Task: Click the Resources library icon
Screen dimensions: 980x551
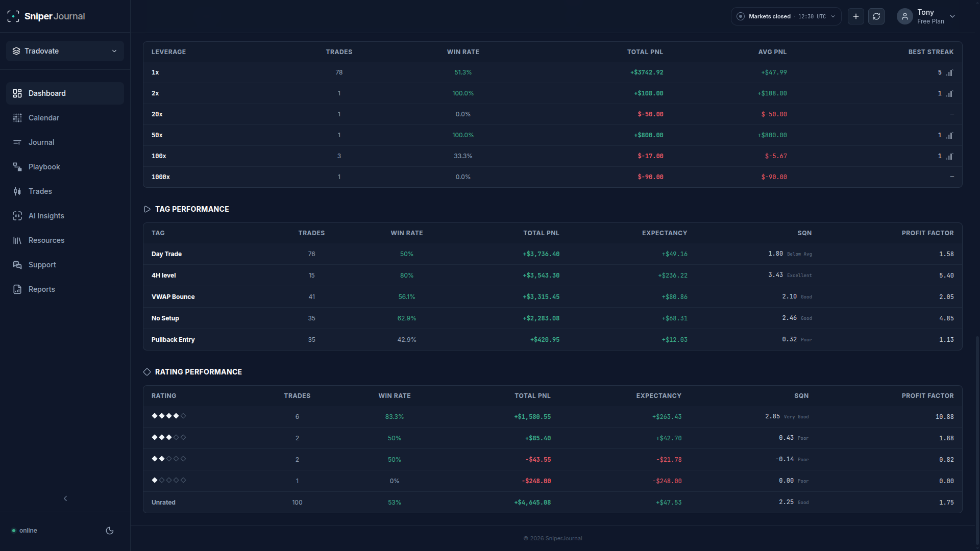Action: (x=17, y=240)
